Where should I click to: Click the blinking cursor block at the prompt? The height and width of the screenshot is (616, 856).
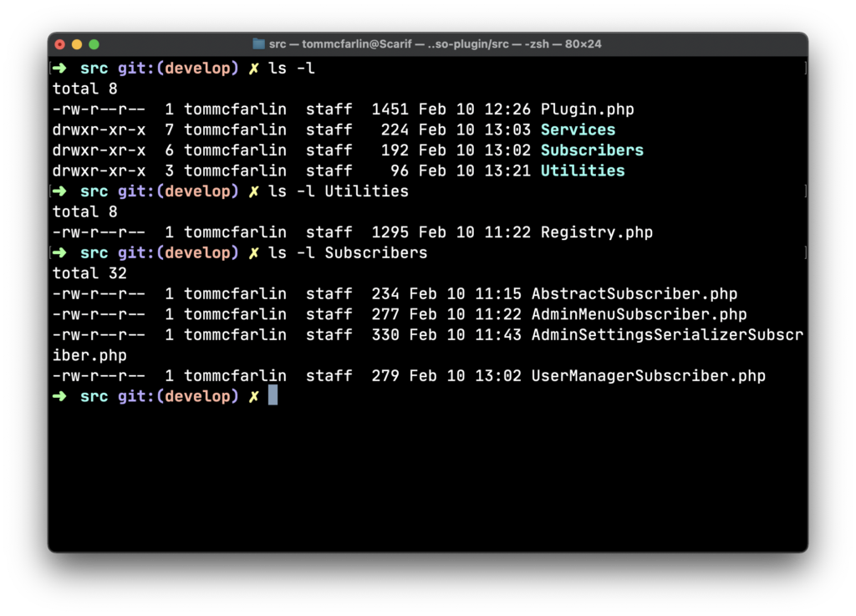tap(273, 395)
